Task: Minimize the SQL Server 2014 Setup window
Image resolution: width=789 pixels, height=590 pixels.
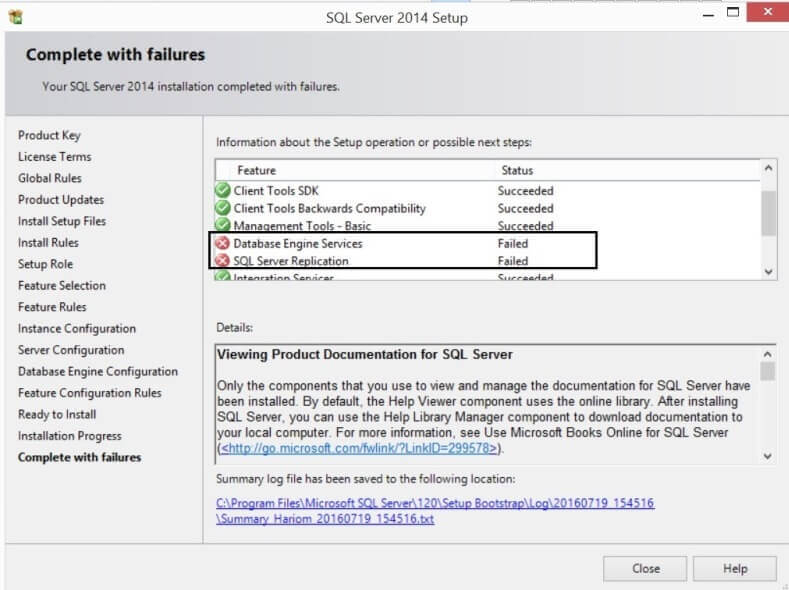Action: tap(708, 15)
